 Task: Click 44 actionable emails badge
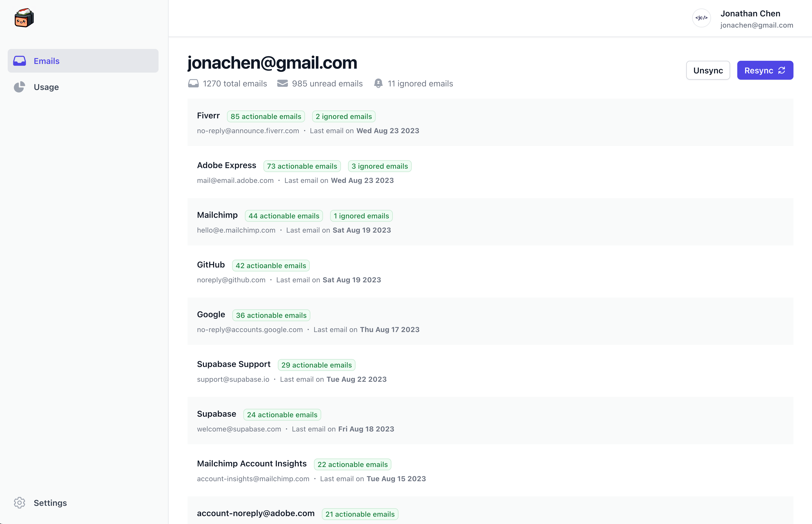(284, 216)
